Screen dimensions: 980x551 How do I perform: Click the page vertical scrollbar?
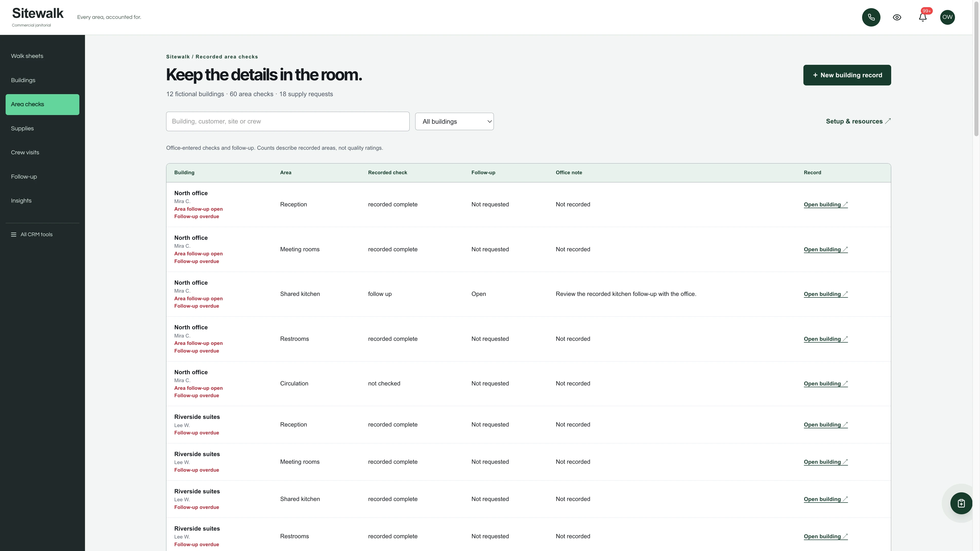(x=976, y=68)
